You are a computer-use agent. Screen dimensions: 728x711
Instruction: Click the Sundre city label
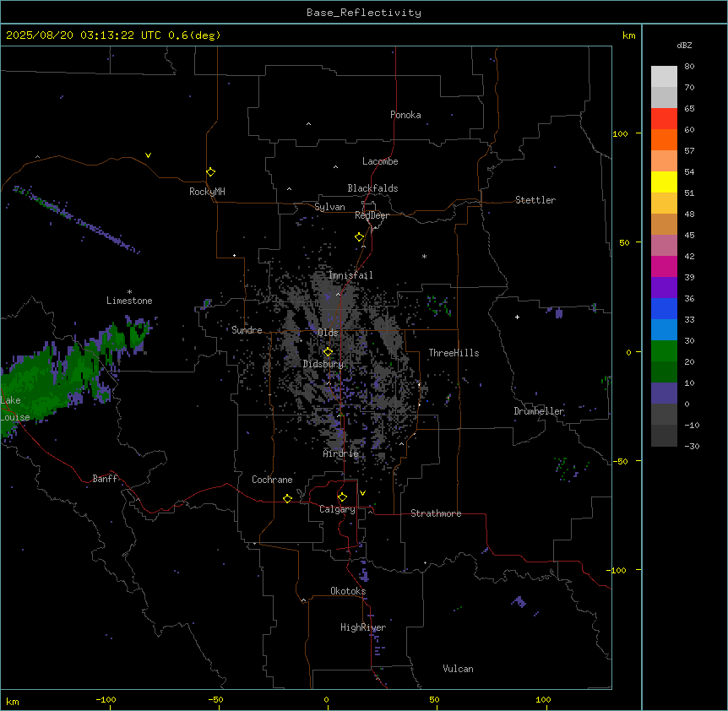247,330
